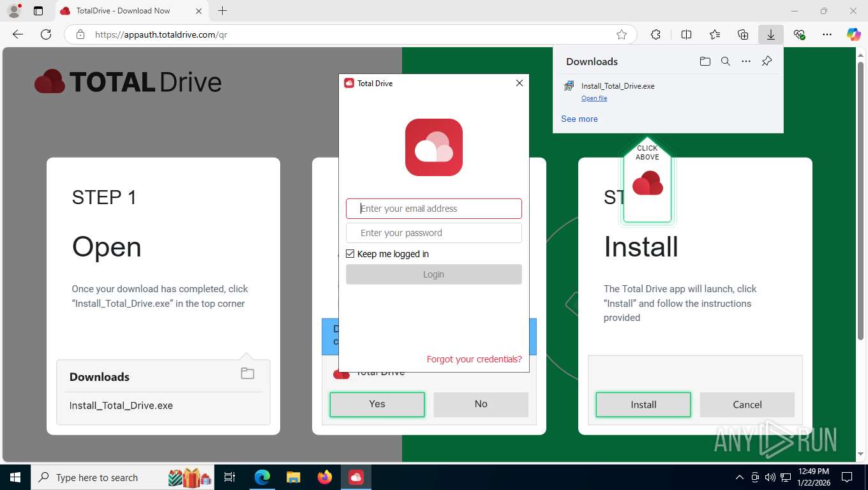Image resolution: width=868 pixels, height=490 pixels.
Task: Click the email address field
Action: (x=434, y=209)
